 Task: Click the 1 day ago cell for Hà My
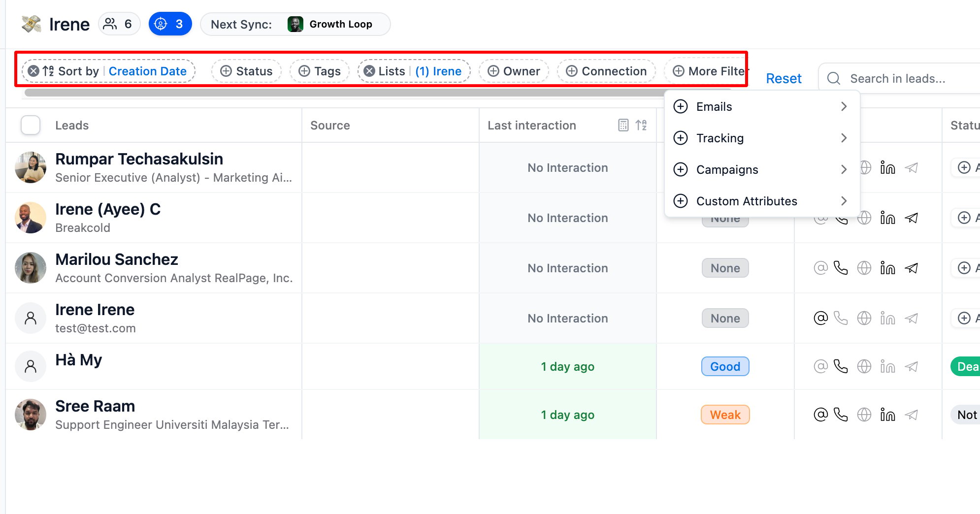pos(568,367)
